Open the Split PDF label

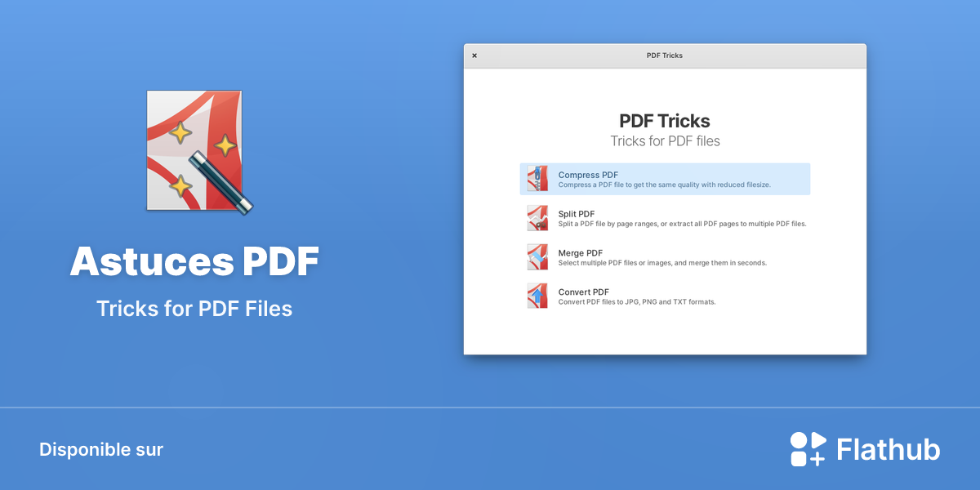(577, 214)
